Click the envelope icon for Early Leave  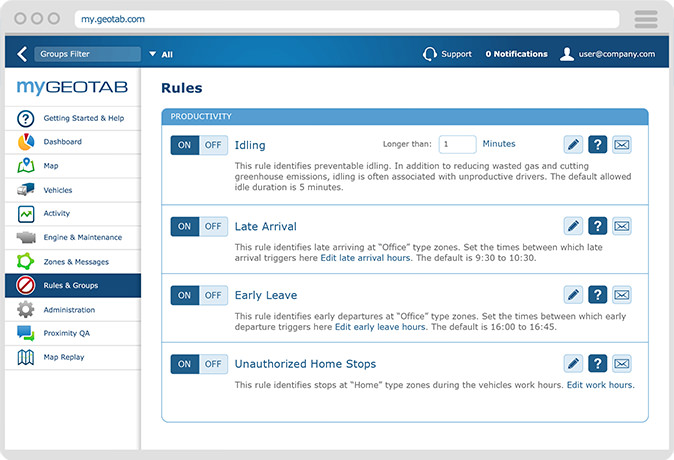[x=622, y=294]
